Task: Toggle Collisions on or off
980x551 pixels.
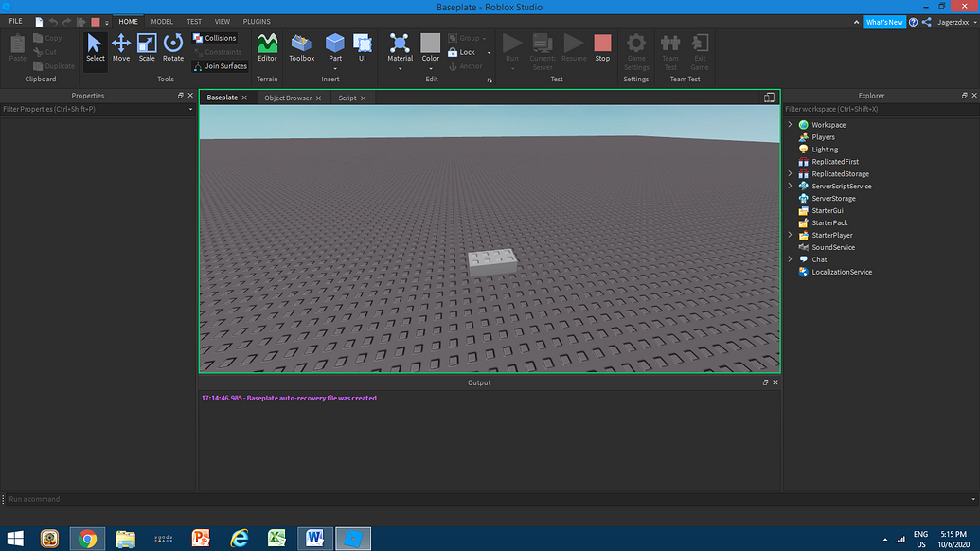Action: pyautogui.click(x=217, y=38)
